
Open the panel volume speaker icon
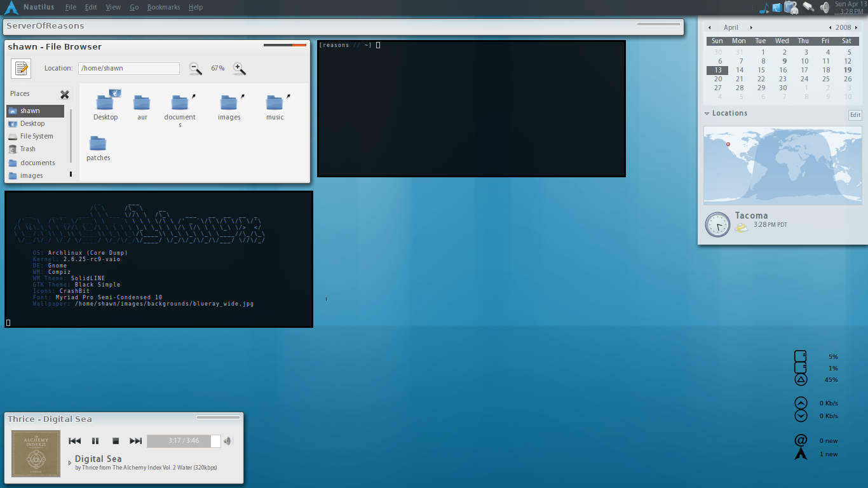coord(825,8)
